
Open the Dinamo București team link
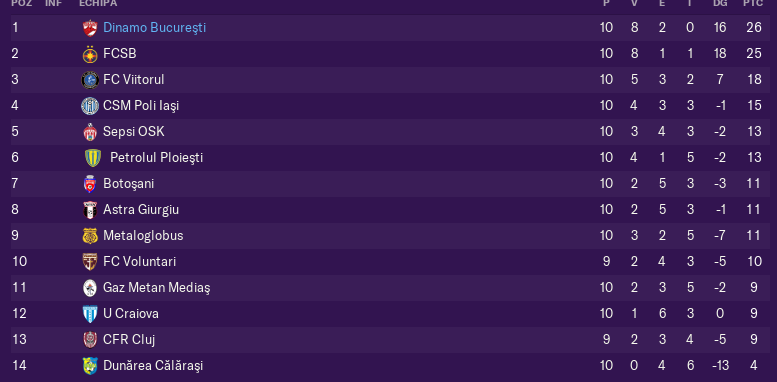[154, 28]
